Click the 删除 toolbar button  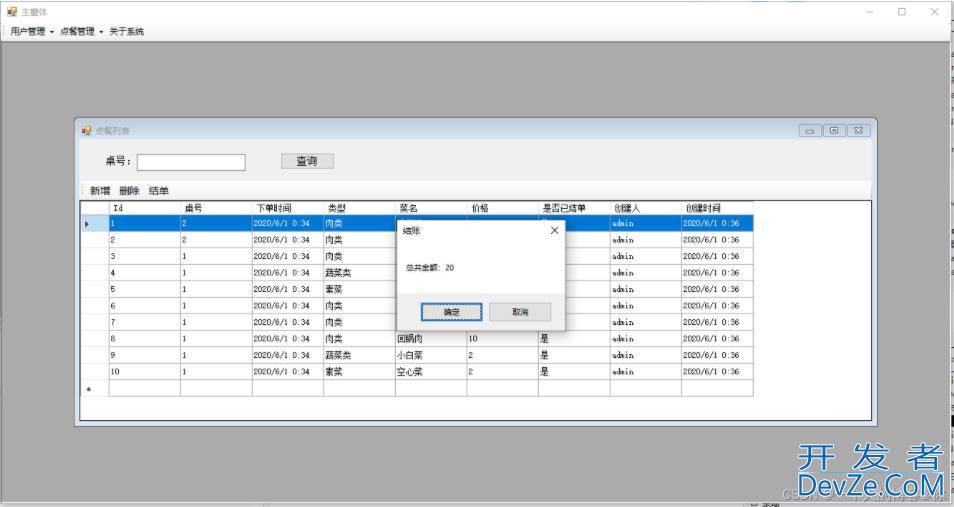click(129, 191)
